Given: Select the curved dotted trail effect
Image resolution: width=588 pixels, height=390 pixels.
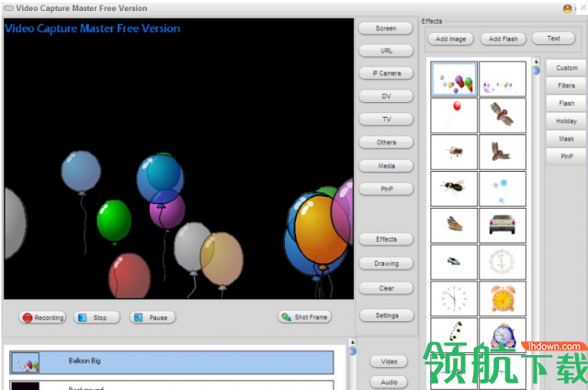Looking at the screenshot, I should coord(454,334).
